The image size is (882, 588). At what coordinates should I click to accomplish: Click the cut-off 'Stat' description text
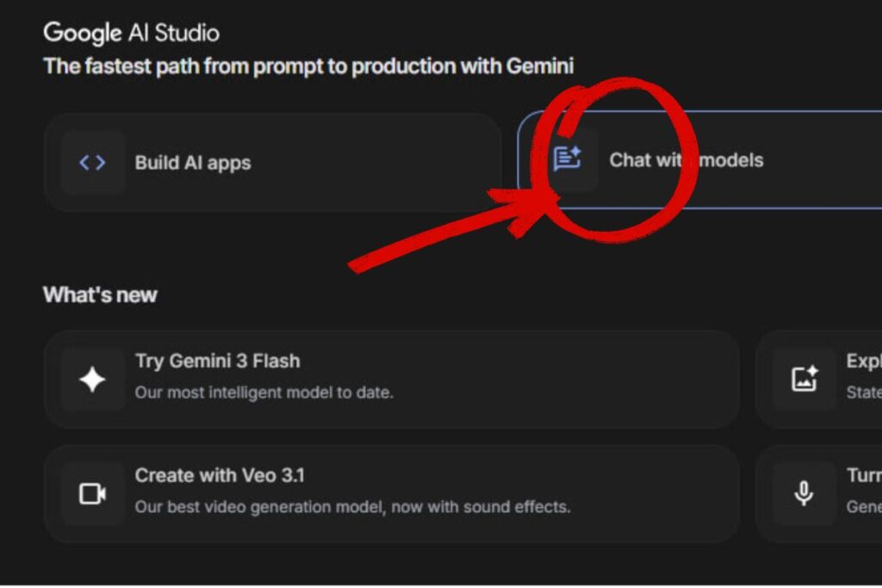864,393
